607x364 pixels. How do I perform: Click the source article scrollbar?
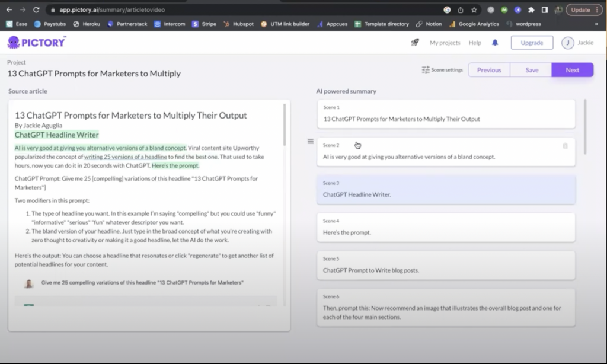point(285,124)
